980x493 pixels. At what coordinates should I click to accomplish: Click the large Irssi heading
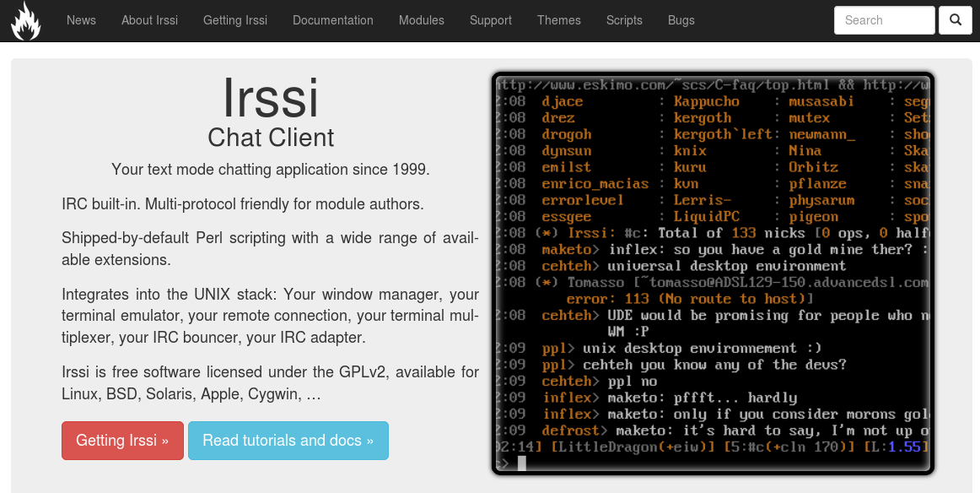pos(271,98)
